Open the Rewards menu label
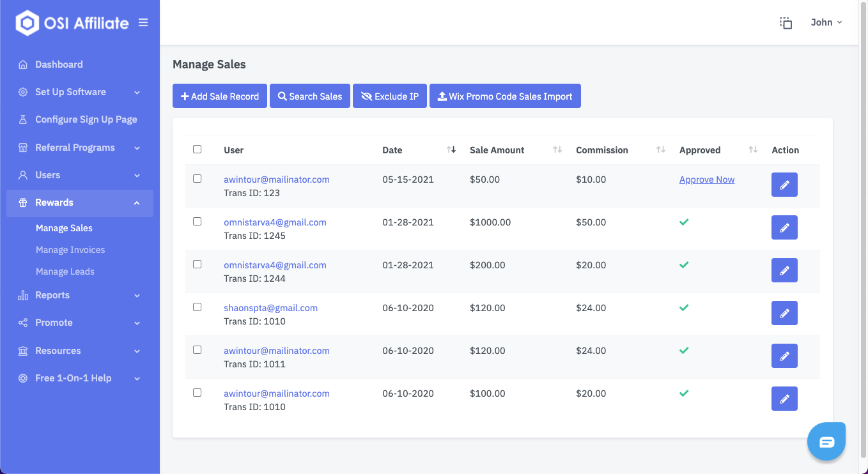The width and height of the screenshot is (868, 474). 54,203
